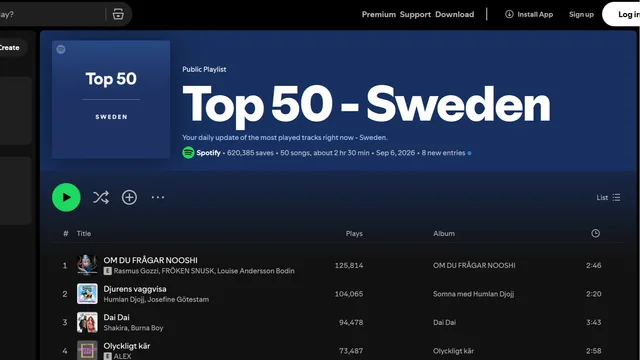Select track OM DU FRÅGAR NOOSHI title
This screenshot has height=360, width=640.
[x=150, y=260]
